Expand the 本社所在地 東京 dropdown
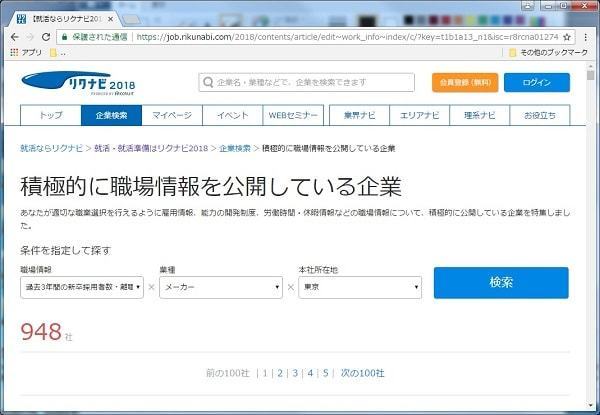 point(360,287)
